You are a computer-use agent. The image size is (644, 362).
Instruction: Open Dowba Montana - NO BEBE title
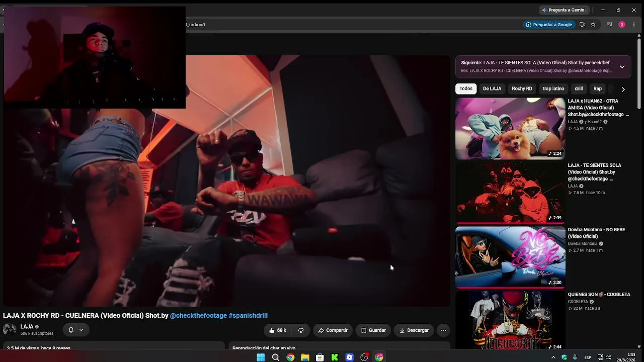pos(596,233)
